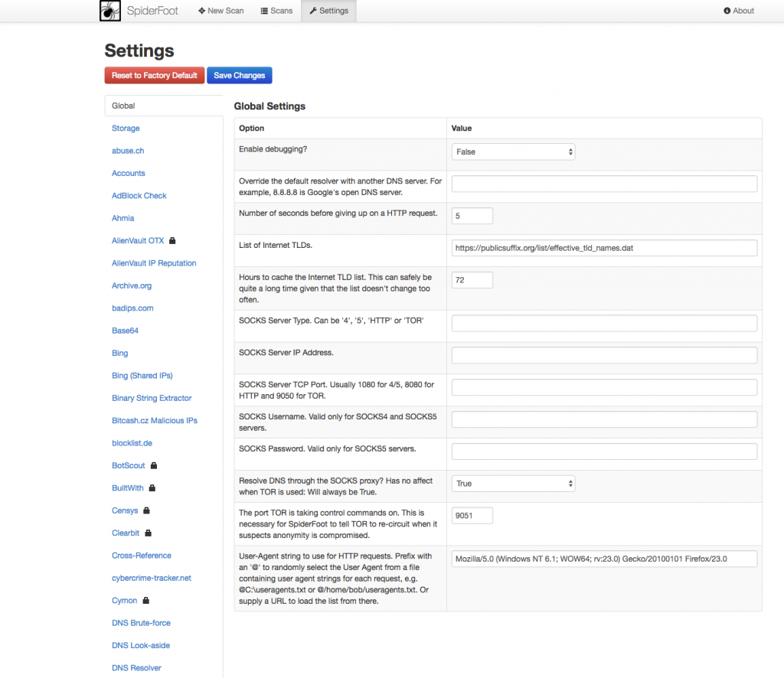
Task: Open the Bing module settings
Action: [x=120, y=354]
